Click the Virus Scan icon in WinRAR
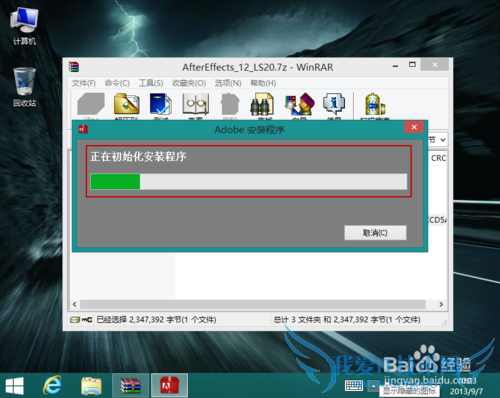Image resolution: width=500 pixels, height=398 pixels. (x=375, y=105)
